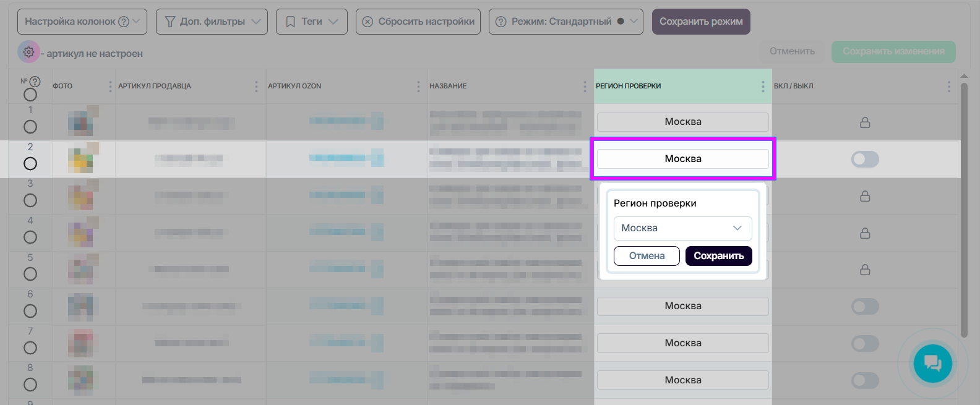Click Сохранить режим button

(701, 22)
